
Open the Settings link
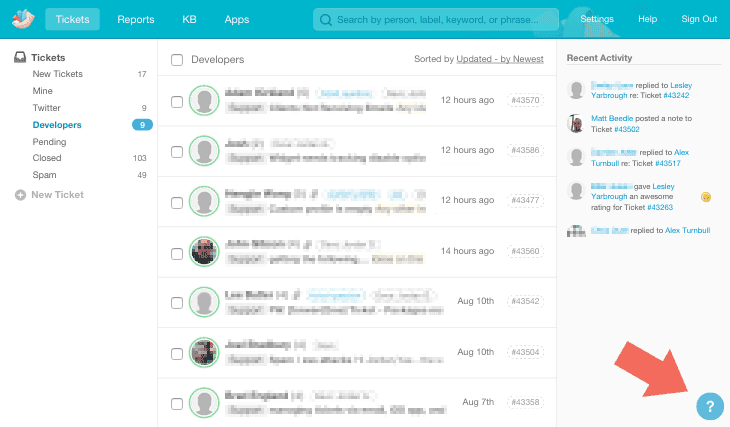597,19
